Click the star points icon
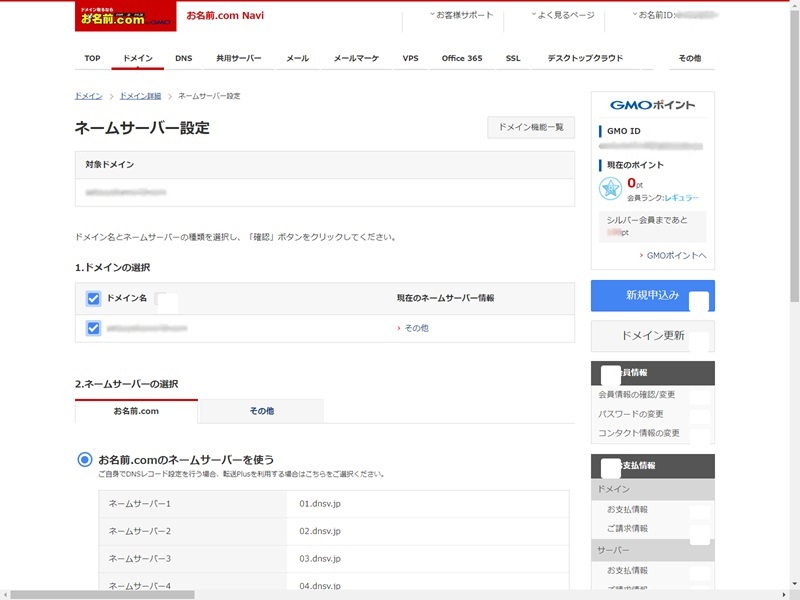The height and width of the screenshot is (600, 800). [x=610, y=189]
